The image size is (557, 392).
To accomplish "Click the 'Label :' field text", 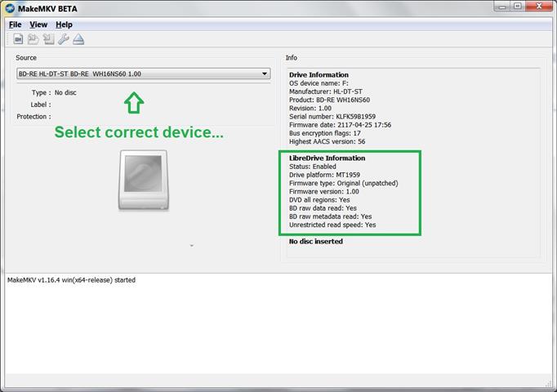I will [x=41, y=105].
